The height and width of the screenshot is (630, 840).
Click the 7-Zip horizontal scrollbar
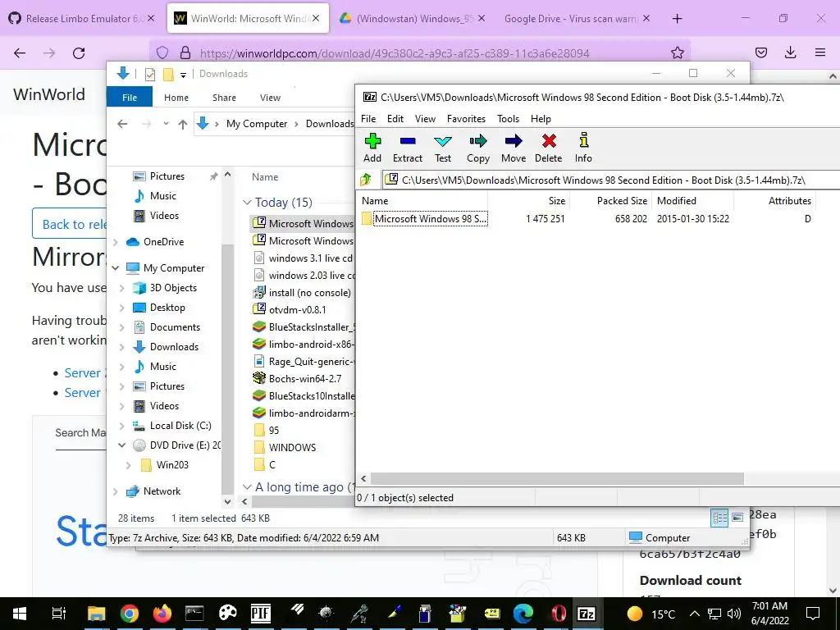pyautogui.click(x=557, y=478)
